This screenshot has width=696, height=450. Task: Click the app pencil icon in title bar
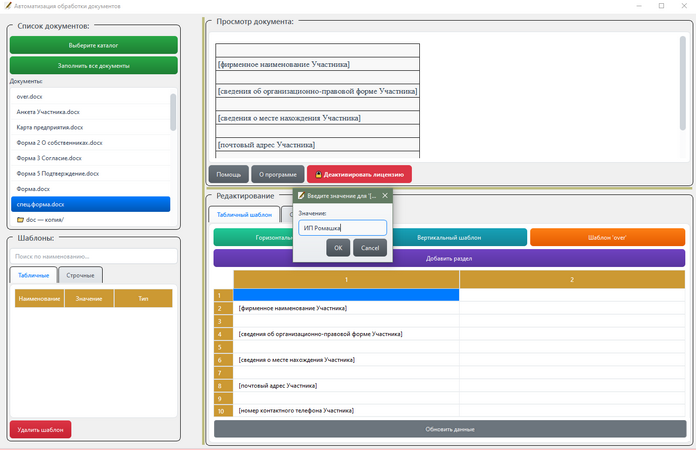[x=8, y=6]
